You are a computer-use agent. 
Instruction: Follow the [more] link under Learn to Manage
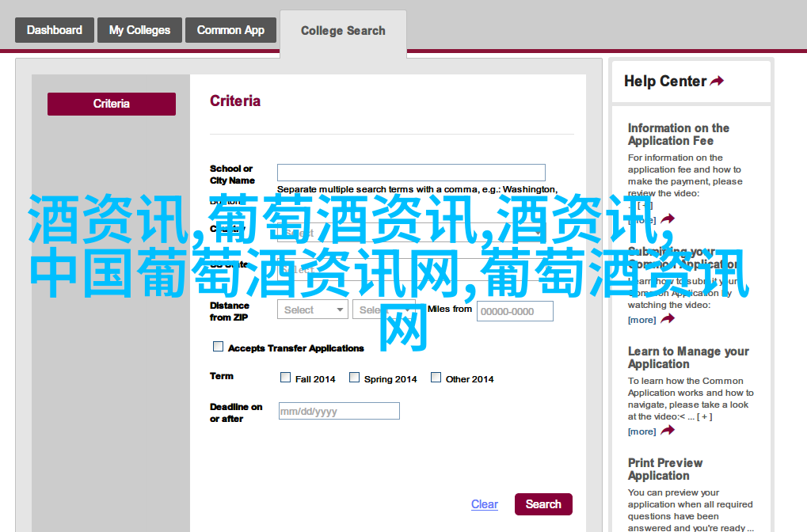point(641,431)
